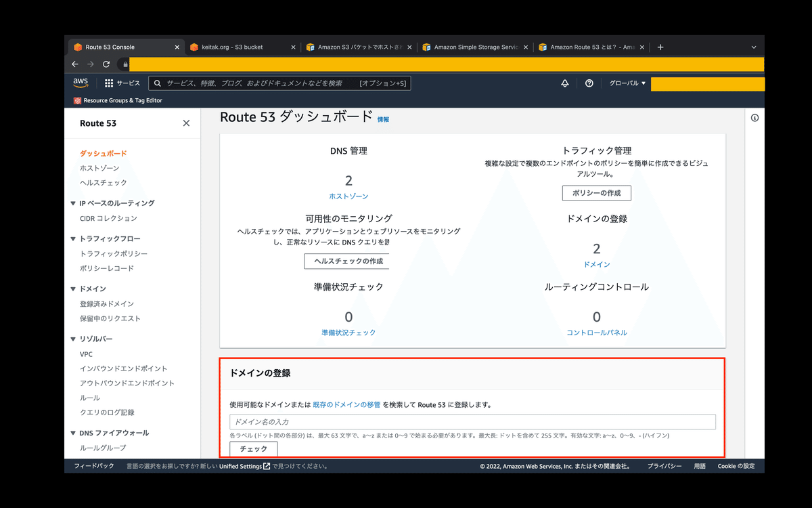812x508 pixels.
Task: Click the browser forward arrow
Action: tap(91, 64)
